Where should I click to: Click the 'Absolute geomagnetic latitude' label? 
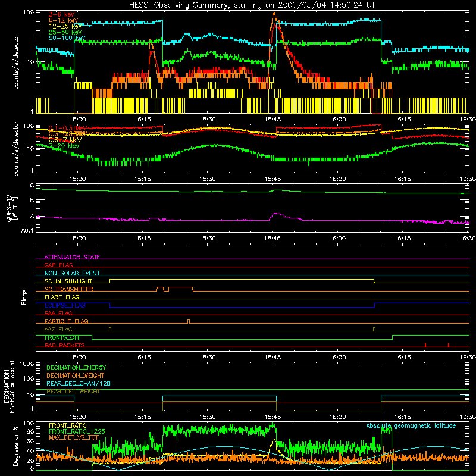coord(411,425)
